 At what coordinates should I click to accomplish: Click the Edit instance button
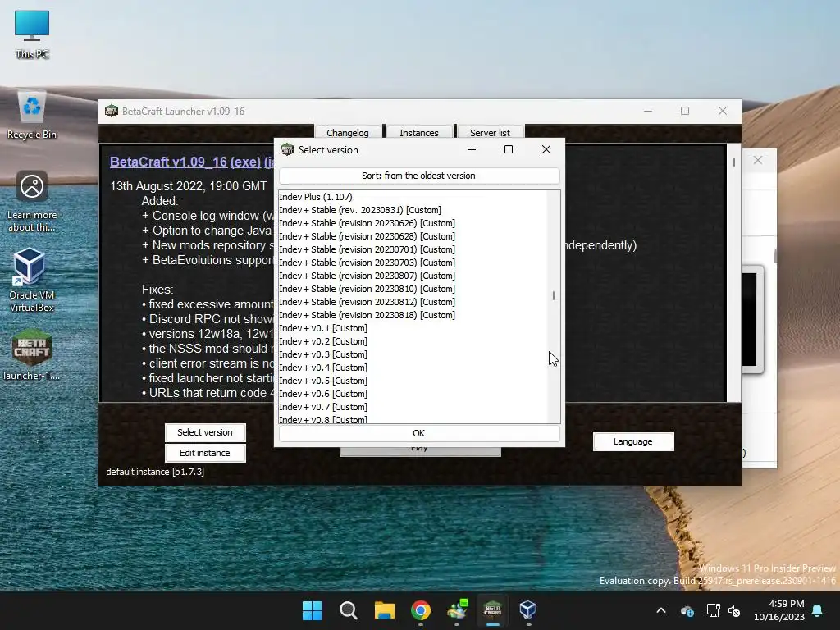204,453
